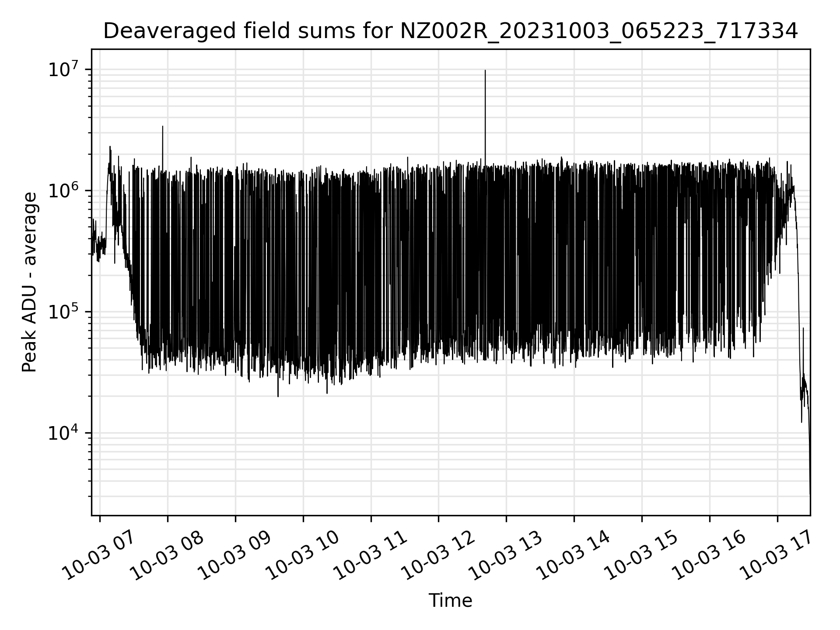
Task: Click the spike peak just before 08:00
Action: point(163,127)
